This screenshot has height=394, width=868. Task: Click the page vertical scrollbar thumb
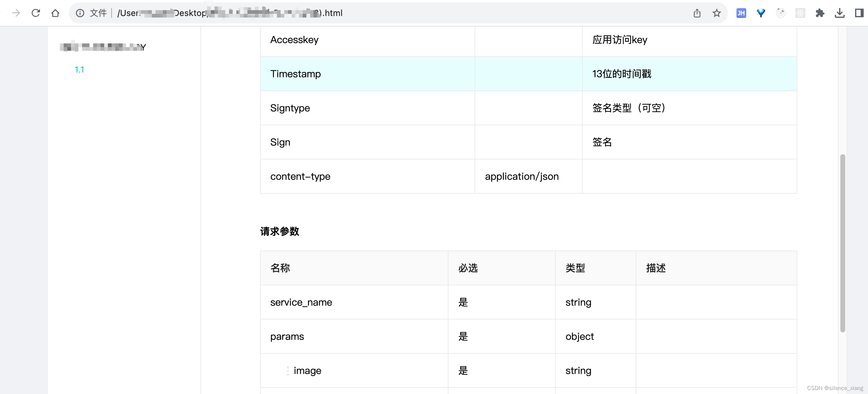click(x=842, y=243)
